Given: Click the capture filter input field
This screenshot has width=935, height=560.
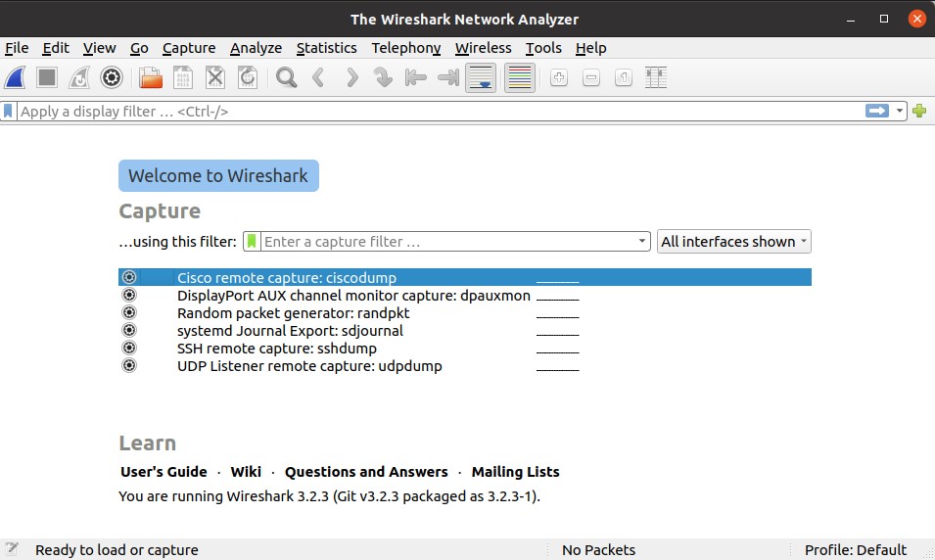Looking at the screenshot, I should pyautogui.click(x=447, y=242).
